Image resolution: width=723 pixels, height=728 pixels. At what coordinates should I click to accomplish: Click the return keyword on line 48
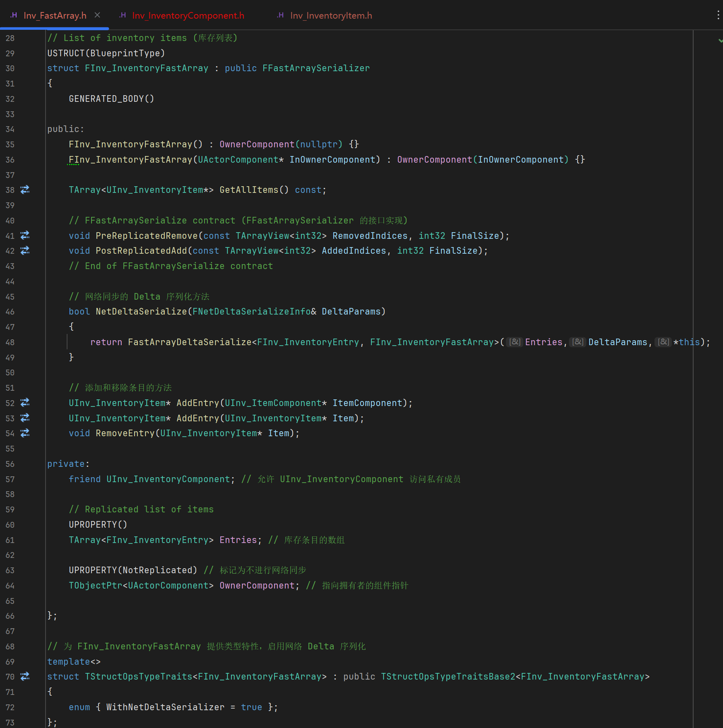[106, 342]
